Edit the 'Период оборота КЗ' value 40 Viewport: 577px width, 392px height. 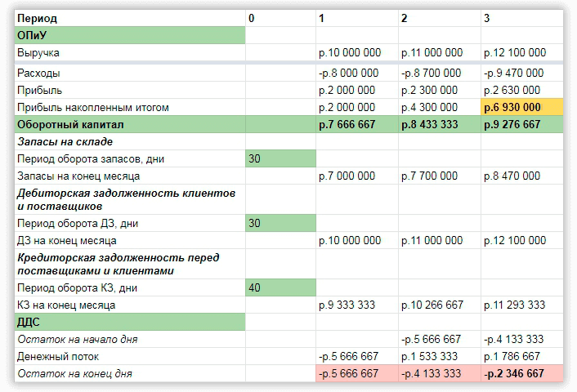point(280,287)
